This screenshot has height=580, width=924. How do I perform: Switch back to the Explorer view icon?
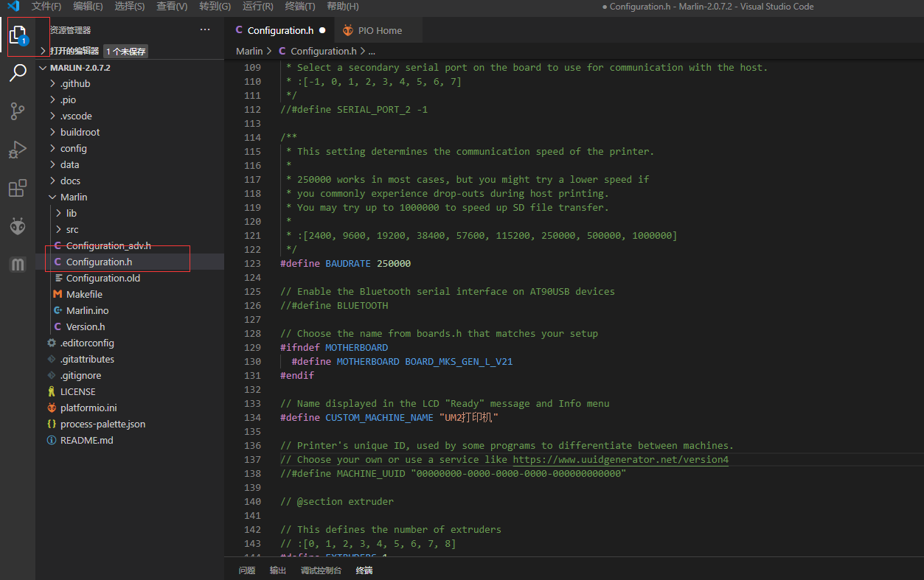click(18, 35)
